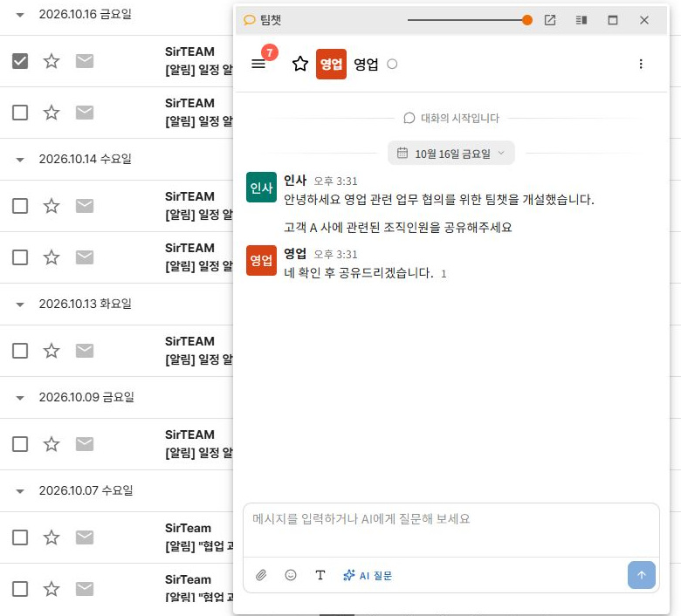Open the 10월 16일 금요일 date dropdown
Screen dimensions: 681x616
pyautogui.click(x=451, y=154)
